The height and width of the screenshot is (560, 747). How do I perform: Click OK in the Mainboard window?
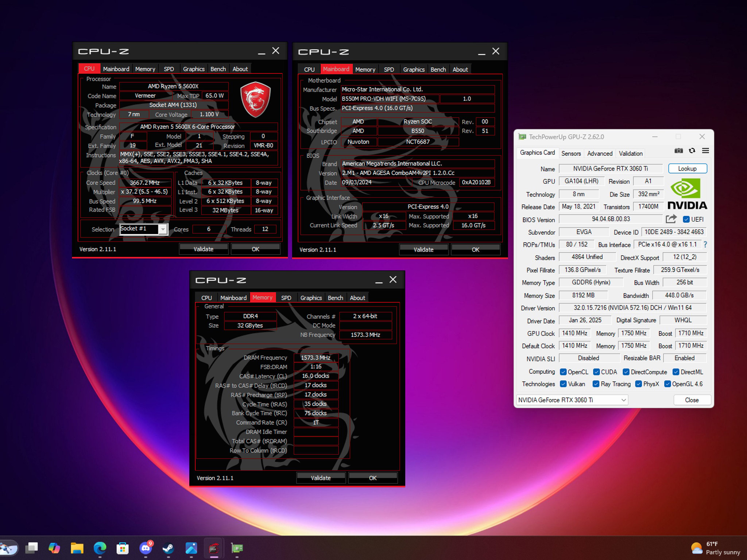476,249
